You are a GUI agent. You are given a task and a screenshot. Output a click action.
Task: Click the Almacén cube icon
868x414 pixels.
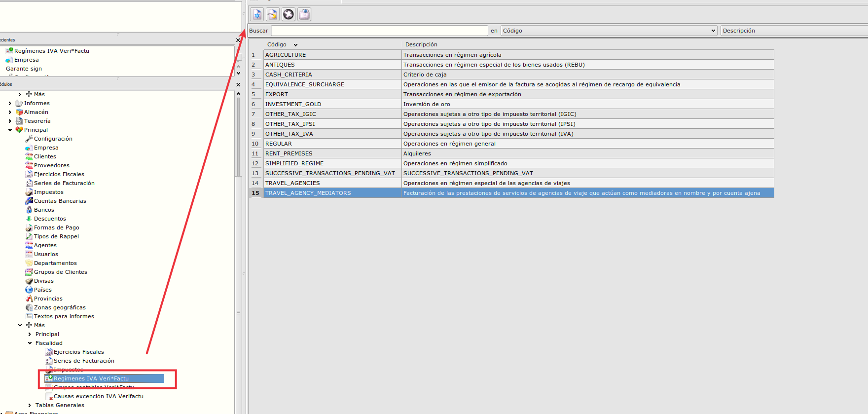pyautogui.click(x=19, y=112)
